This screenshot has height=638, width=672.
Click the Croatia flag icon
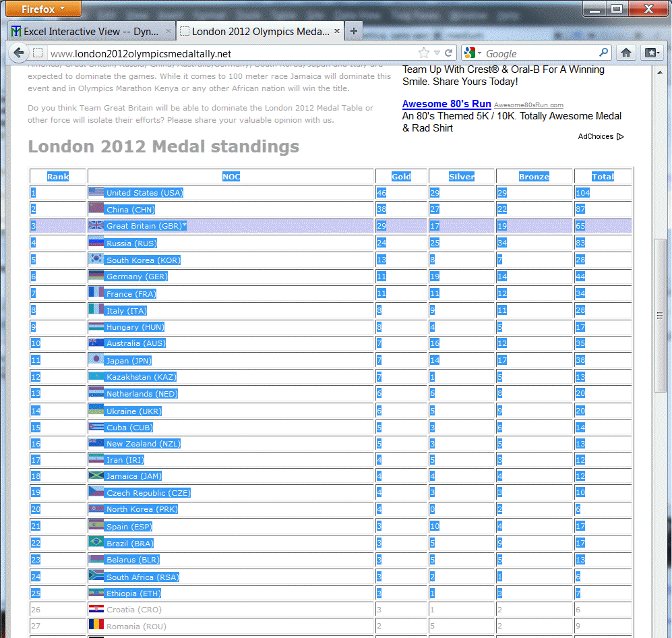click(96, 610)
